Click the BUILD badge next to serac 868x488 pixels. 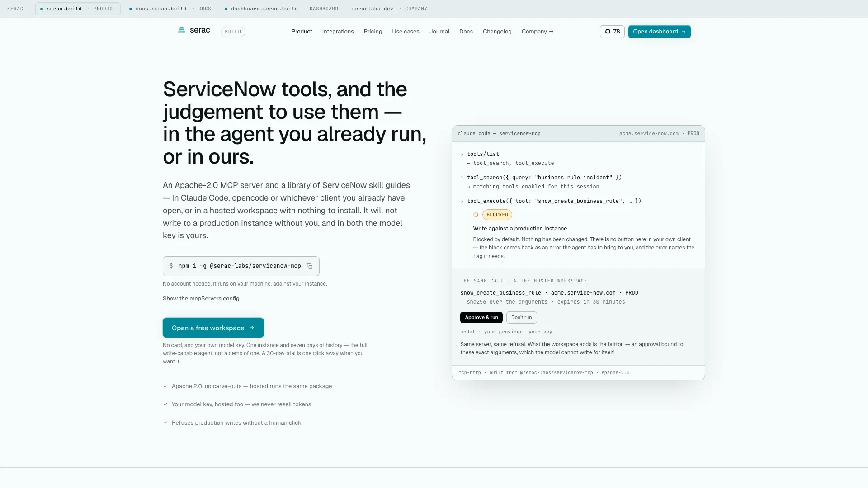pos(233,32)
